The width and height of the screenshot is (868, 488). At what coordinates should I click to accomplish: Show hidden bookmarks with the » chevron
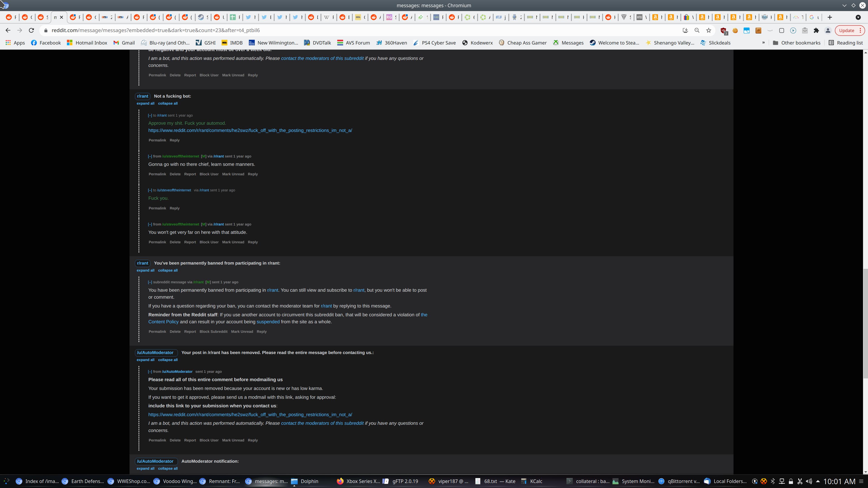[763, 43]
